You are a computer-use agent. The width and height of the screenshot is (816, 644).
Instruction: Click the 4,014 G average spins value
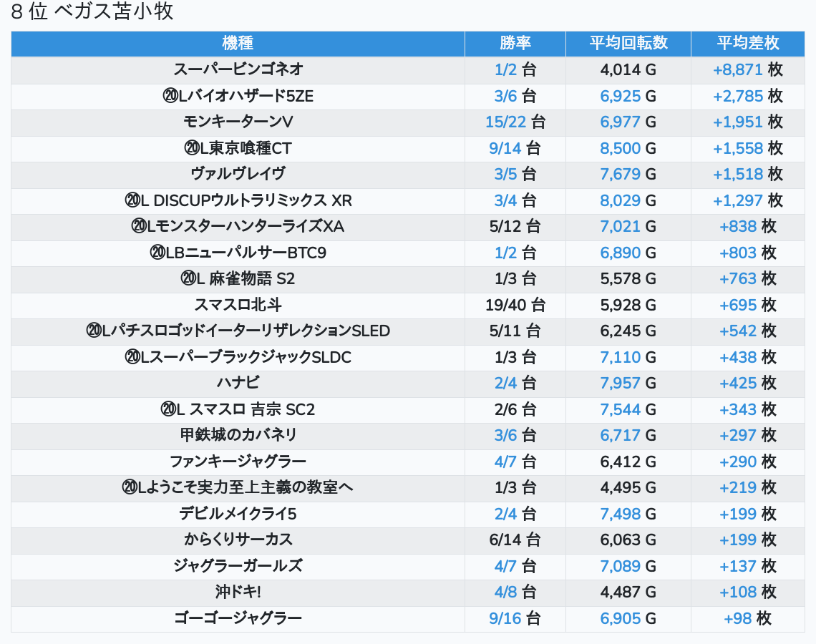(x=628, y=69)
